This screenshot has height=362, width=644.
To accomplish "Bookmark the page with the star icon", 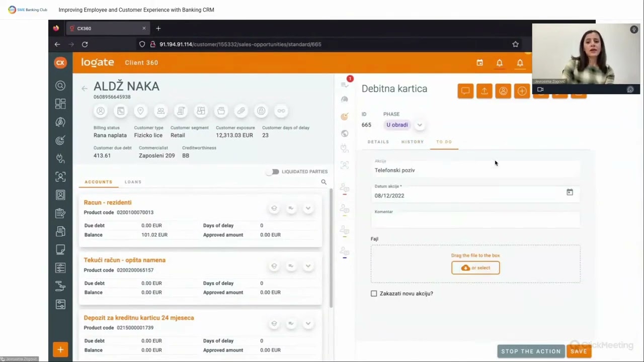I will [x=515, y=44].
